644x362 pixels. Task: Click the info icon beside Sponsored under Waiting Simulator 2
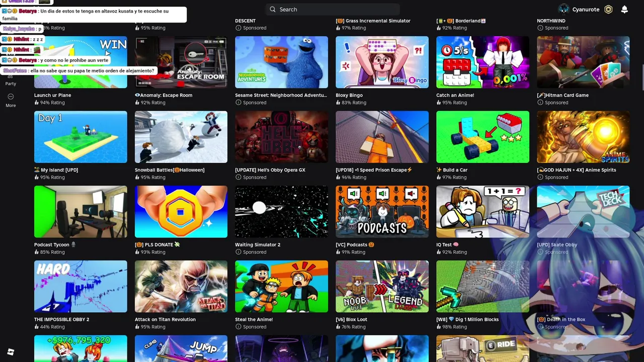click(238, 252)
